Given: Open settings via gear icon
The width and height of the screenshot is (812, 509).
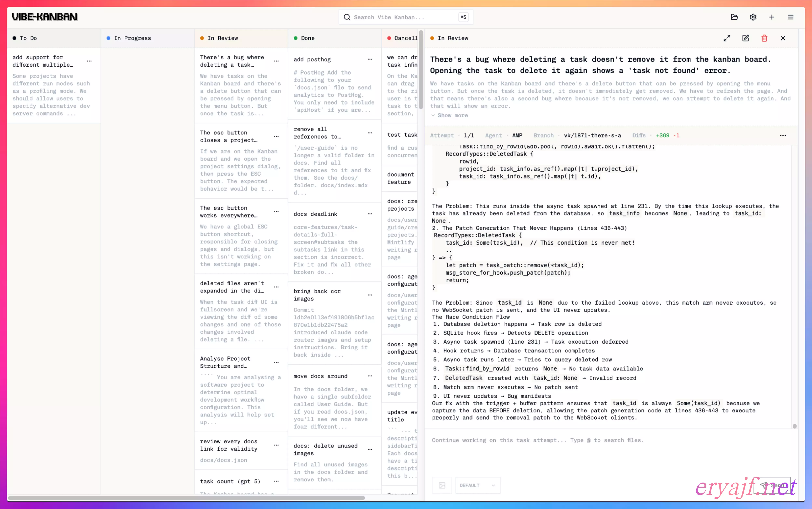Looking at the screenshot, I should tap(753, 17).
